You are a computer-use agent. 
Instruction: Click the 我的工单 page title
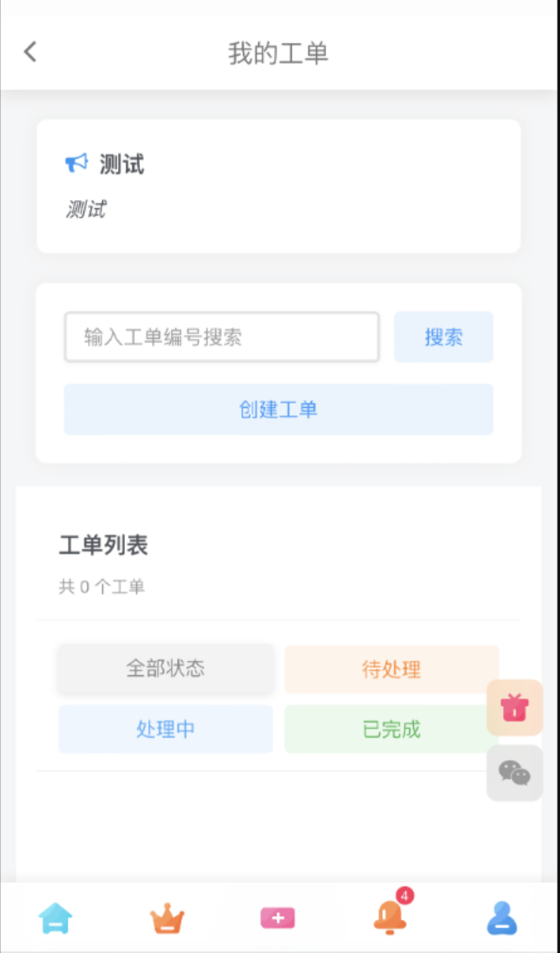(x=278, y=53)
